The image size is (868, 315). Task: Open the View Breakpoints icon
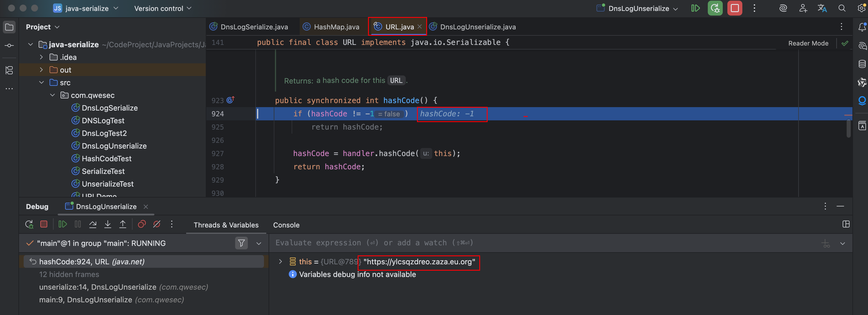142,224
